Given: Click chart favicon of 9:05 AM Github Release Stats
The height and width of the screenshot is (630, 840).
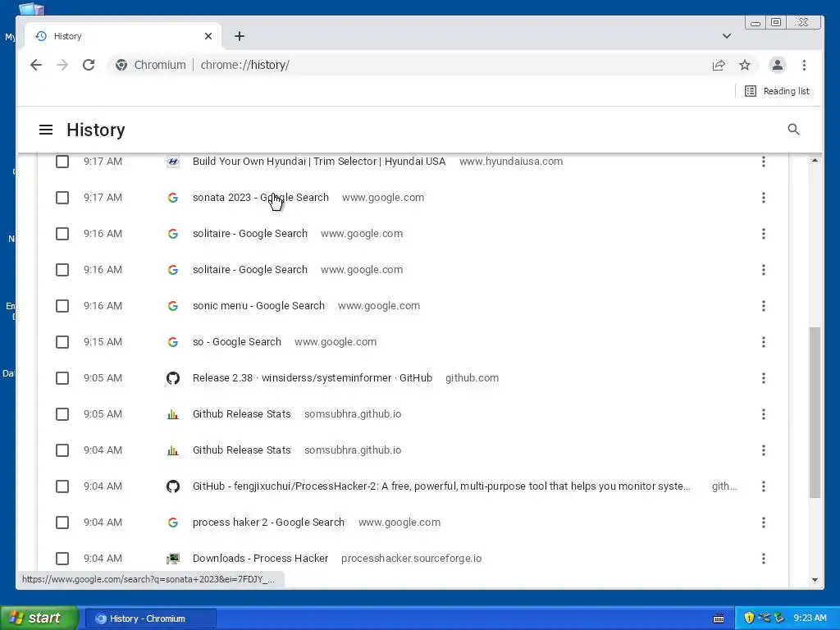Looking at the screenshot, I should coord(173,414).
